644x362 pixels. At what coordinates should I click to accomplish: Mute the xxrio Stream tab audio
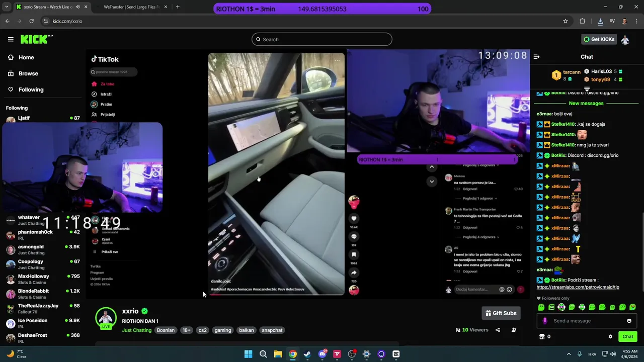pos(77,7)
